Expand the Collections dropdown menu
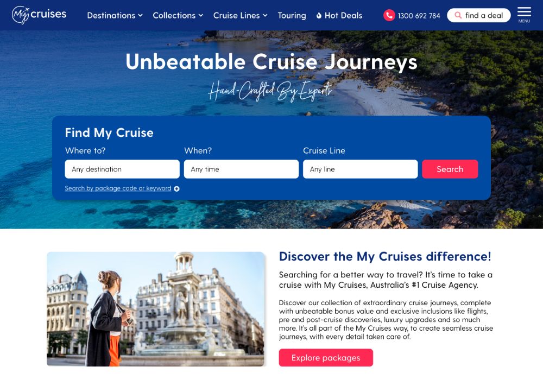This screenshot has width=543, height=392. coord(178,15)
